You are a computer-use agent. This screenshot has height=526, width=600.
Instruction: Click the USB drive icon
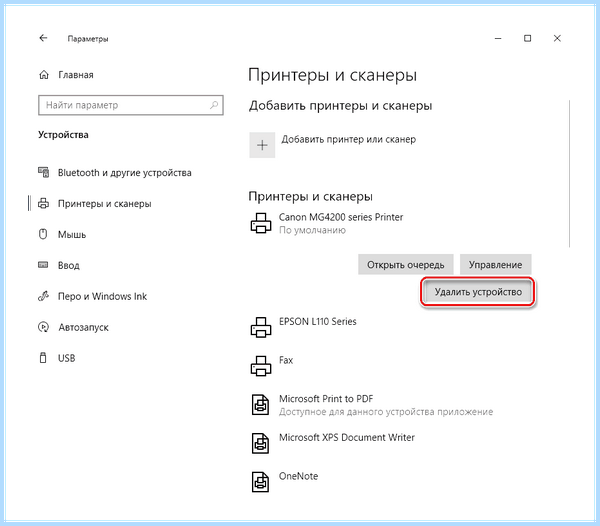coord(43,358)
